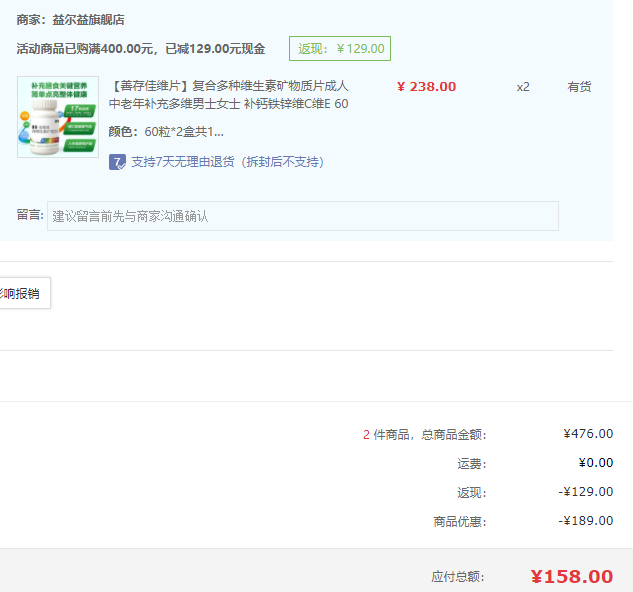Open the product title link 【善存佳维片】

point(228,94)
